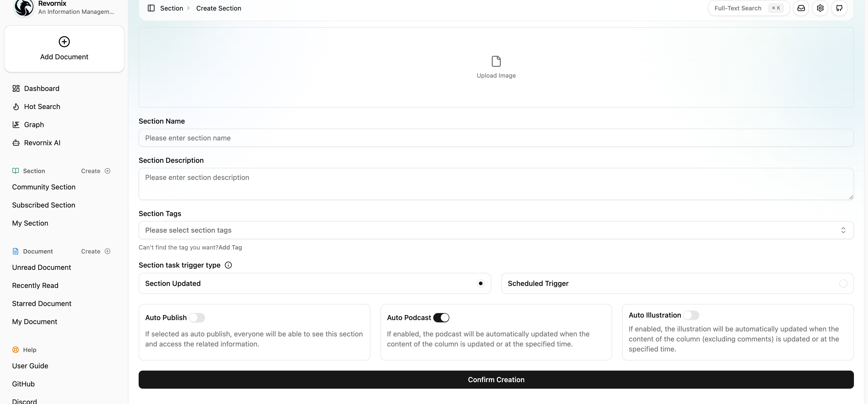Image resolution: width=868 pixels, height=404 pixels.
Task: Click the Add Document plus icon
Action: pyautogui.click(x=64, y=42)
